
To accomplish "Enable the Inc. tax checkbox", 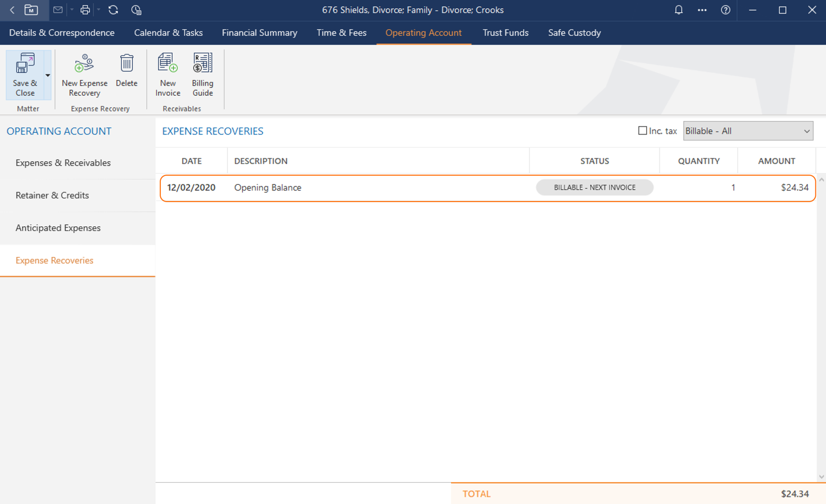I will click(x=642, y=131).
